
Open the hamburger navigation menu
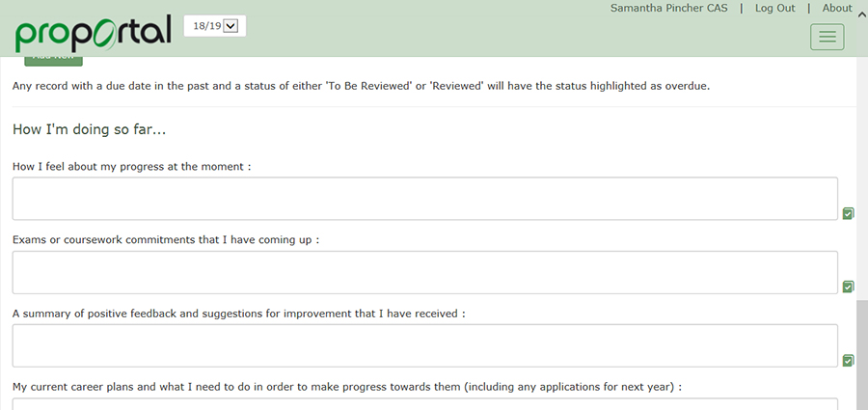coord(827,37)
